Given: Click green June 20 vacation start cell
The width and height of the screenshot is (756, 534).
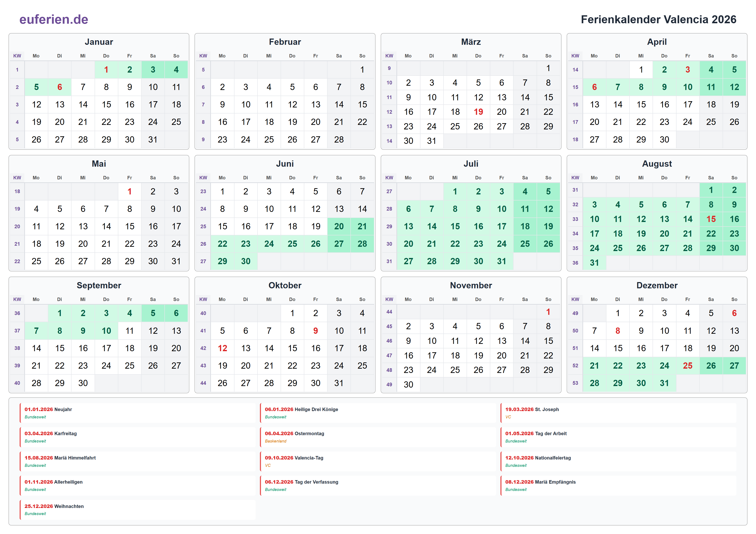Looking at the screenshot, I should pyautogui.click(x=339, y=226).
